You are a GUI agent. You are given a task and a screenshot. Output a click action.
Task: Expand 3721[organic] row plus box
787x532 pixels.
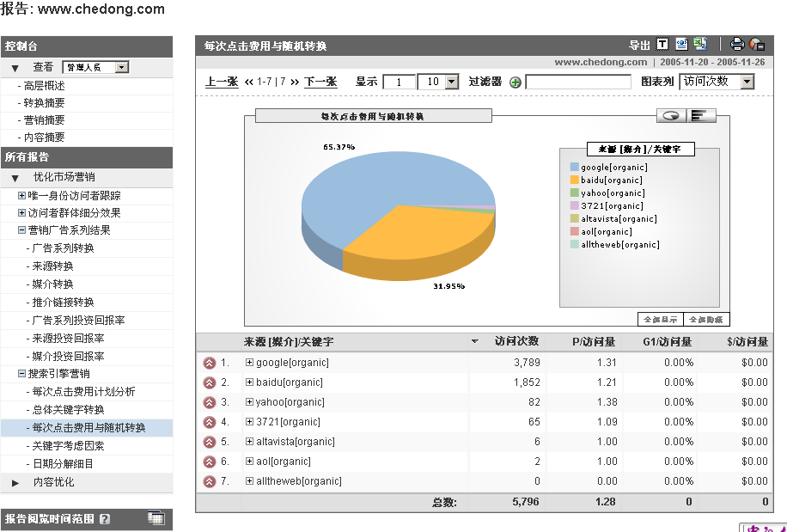pos(249,422)
